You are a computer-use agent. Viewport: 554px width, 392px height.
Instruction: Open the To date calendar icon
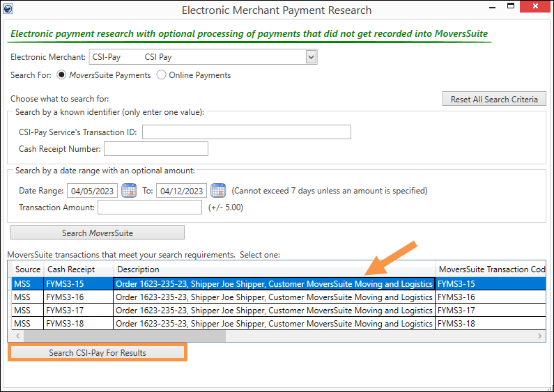218,191
